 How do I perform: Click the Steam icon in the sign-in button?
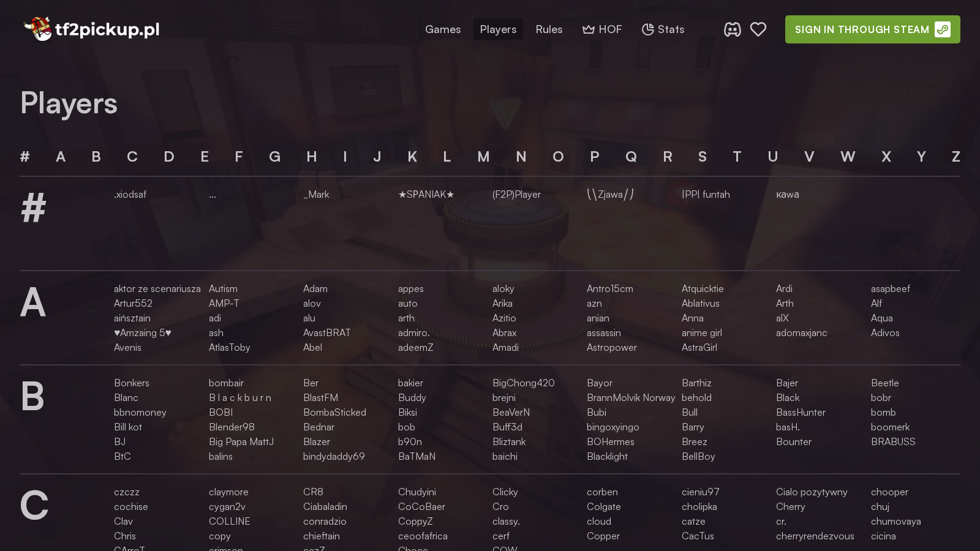pos(942,29)
